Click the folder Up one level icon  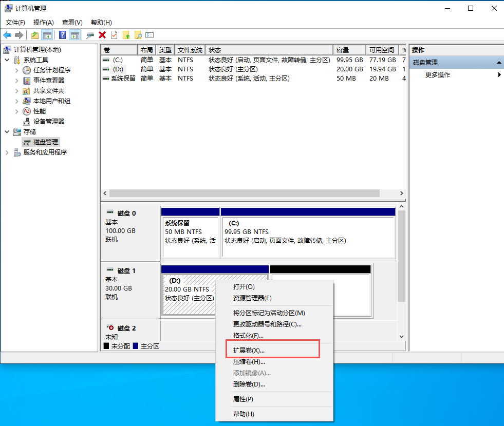coord(35,35)
